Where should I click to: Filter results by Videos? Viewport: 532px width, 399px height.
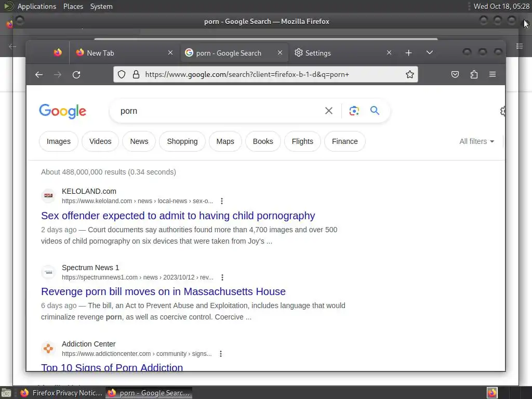point(100,141)
